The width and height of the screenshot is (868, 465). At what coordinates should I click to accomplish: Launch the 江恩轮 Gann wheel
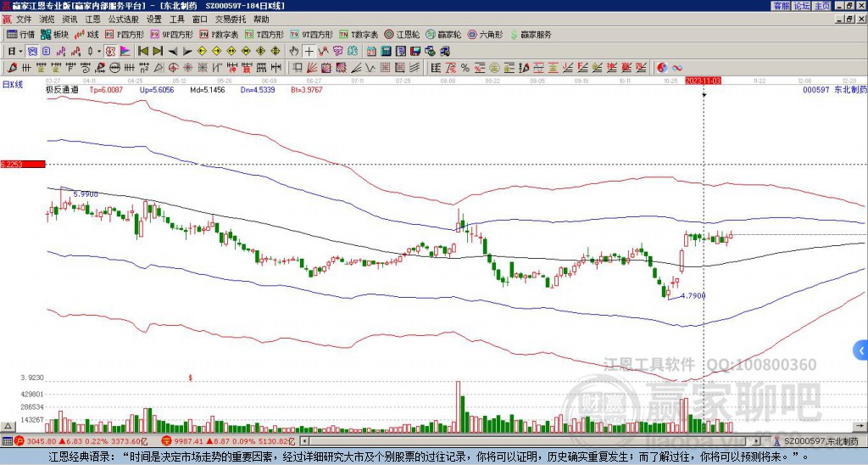[402, 34]
